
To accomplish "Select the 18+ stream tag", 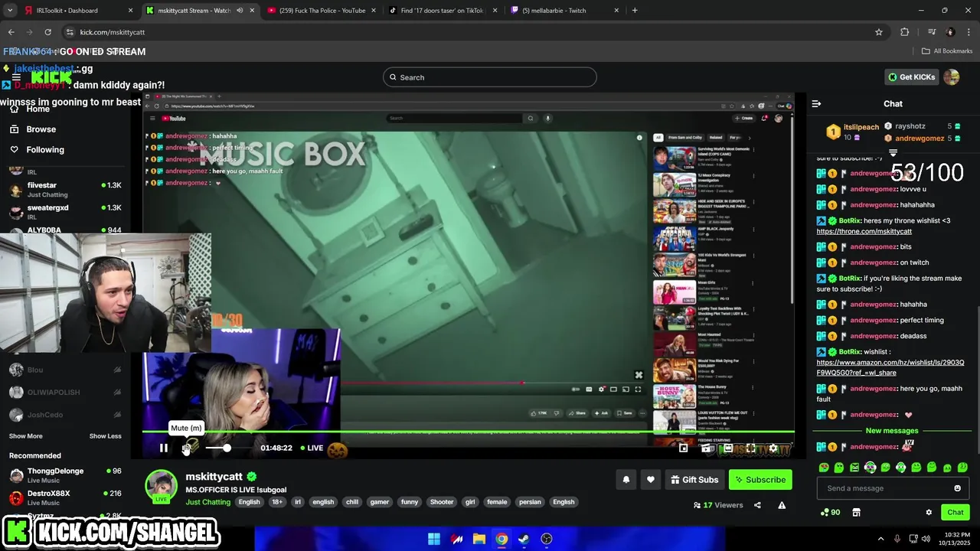I will [276, 502].
